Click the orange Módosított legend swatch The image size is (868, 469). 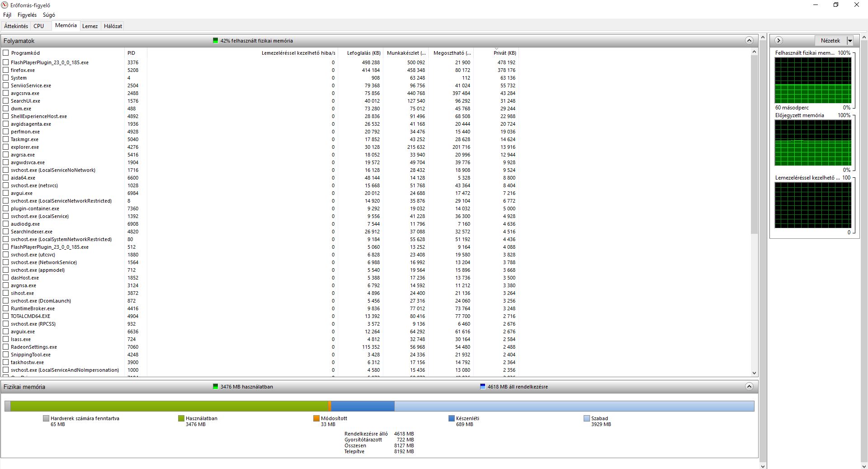coord(316,418)
